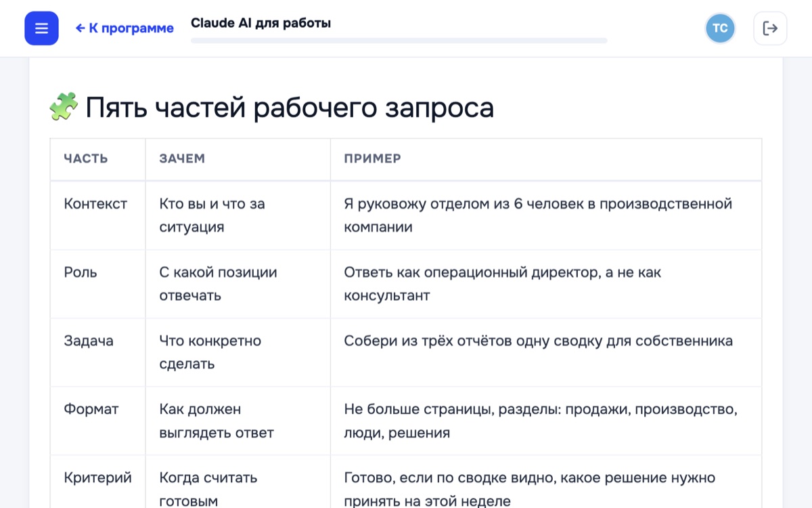The width and height of the screenshot is (812, 508).
Task: Select the «Роль» table cell
Action: (x=98, y=284)
